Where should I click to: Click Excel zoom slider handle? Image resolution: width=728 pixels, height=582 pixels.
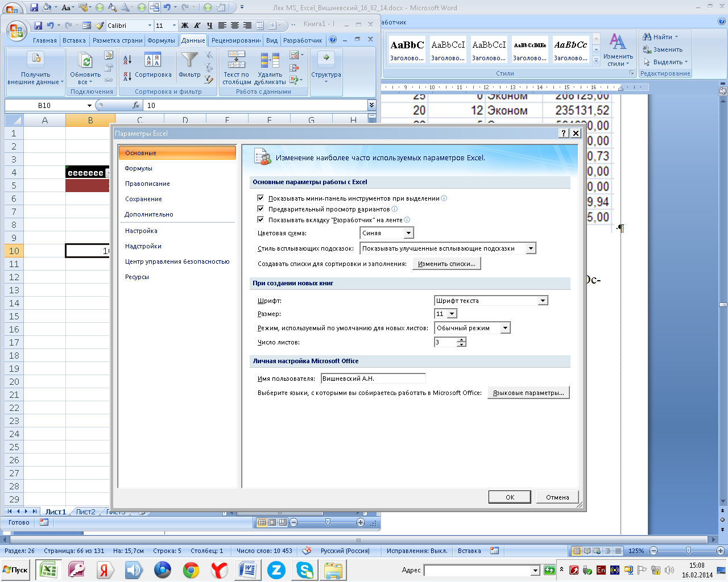point(328,522)
